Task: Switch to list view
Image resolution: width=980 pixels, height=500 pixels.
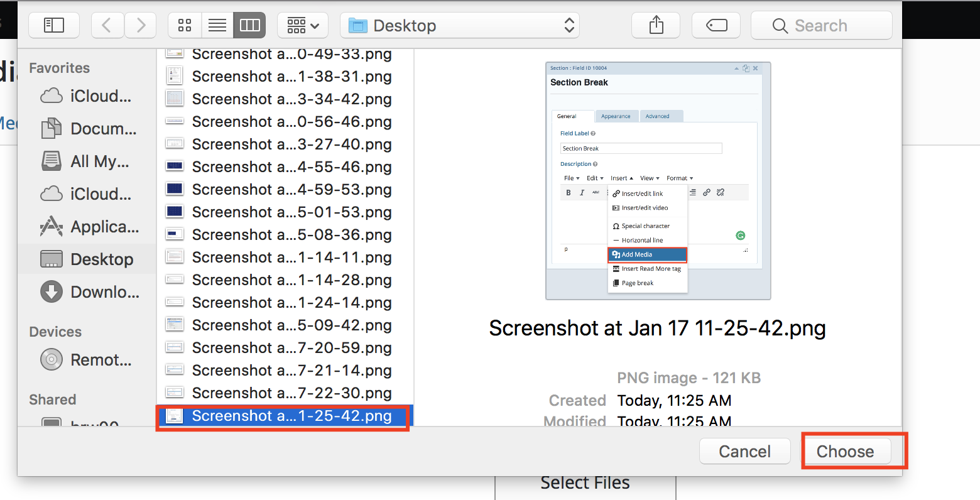Action: click(217, 25)
